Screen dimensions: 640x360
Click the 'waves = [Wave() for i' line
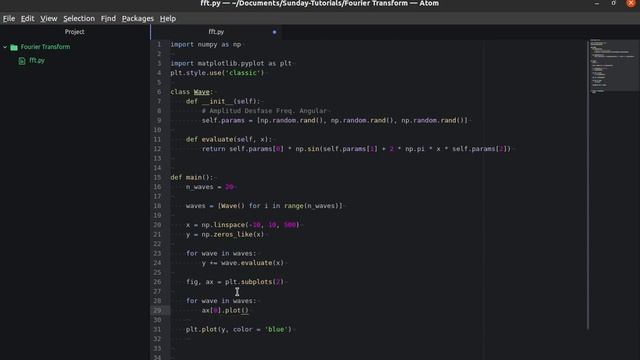click(264, 206)
